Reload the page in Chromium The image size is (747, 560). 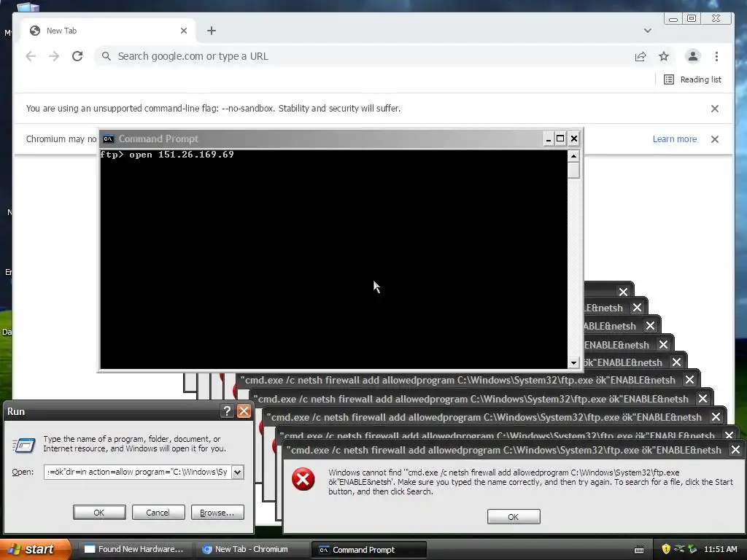pos(77,56)
